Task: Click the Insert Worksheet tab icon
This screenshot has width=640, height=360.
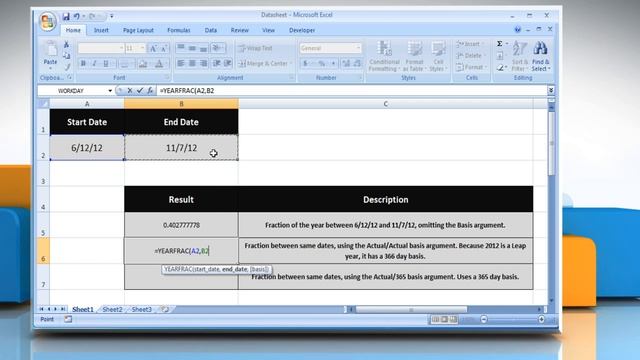Action: click(164, 309)
